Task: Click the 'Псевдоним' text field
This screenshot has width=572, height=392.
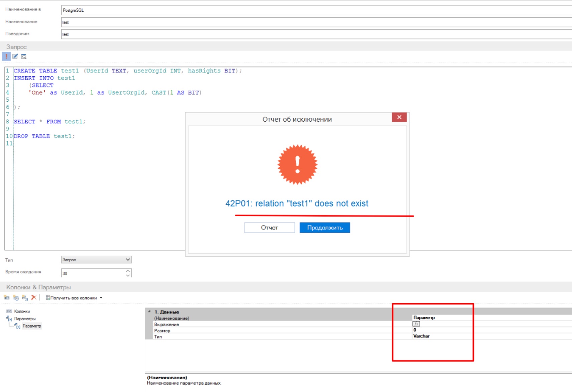Action: (314, 34)
